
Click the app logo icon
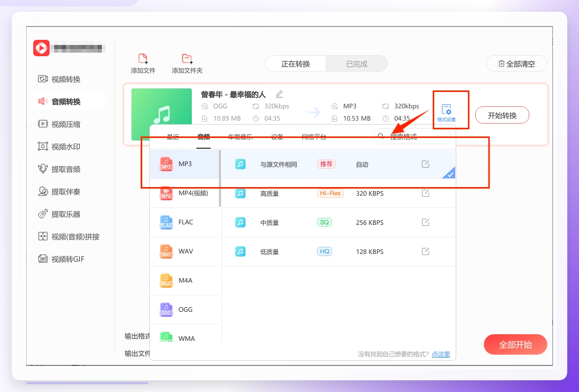point(41,48)
